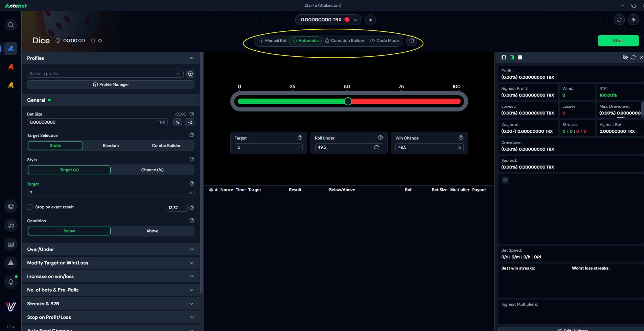Click the dice roll slider handle
Viewport: 644px width, 331px height.
tap(348, 101)
